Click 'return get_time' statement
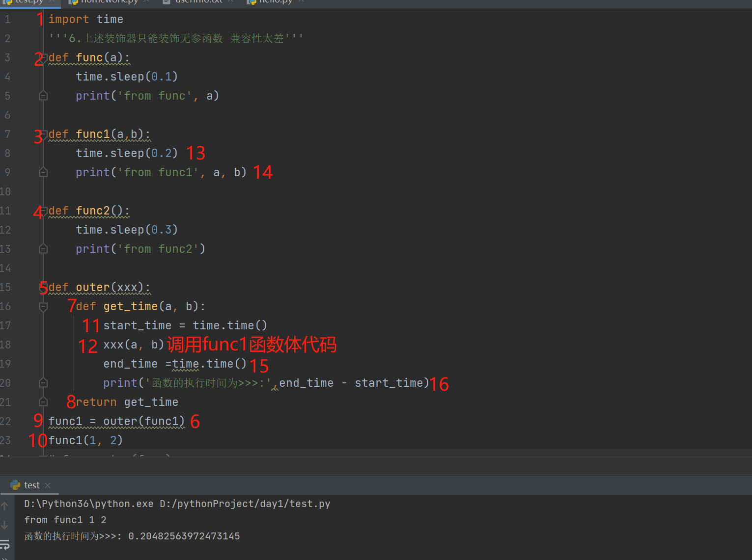Viewport: 752px width, 560px height. (x=127, y=402)
